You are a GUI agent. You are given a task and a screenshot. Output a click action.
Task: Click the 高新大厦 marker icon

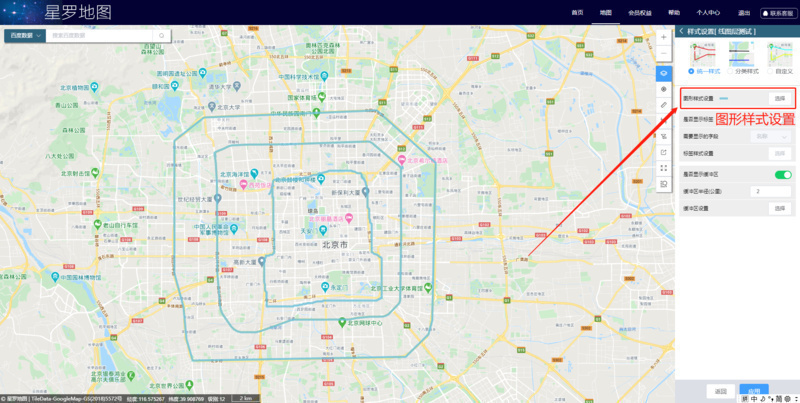(261, 261)
